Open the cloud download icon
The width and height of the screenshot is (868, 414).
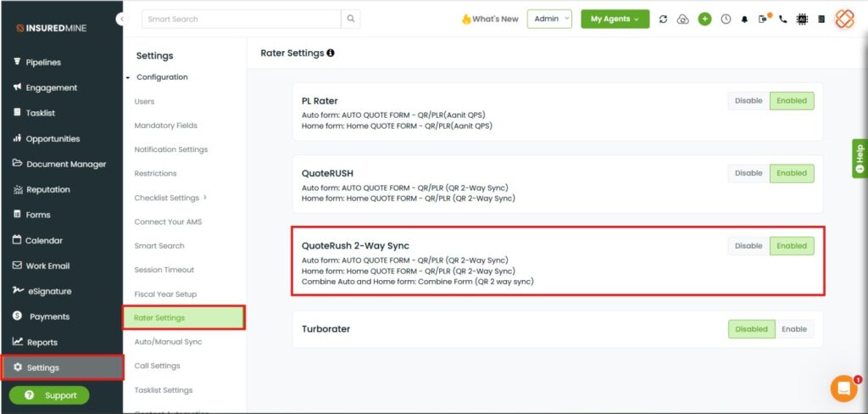(x=683, y=19)
